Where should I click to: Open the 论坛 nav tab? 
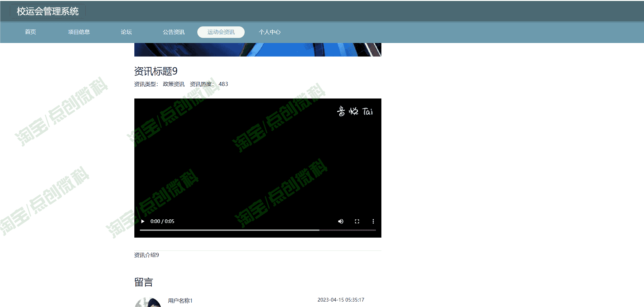point(126,32)
